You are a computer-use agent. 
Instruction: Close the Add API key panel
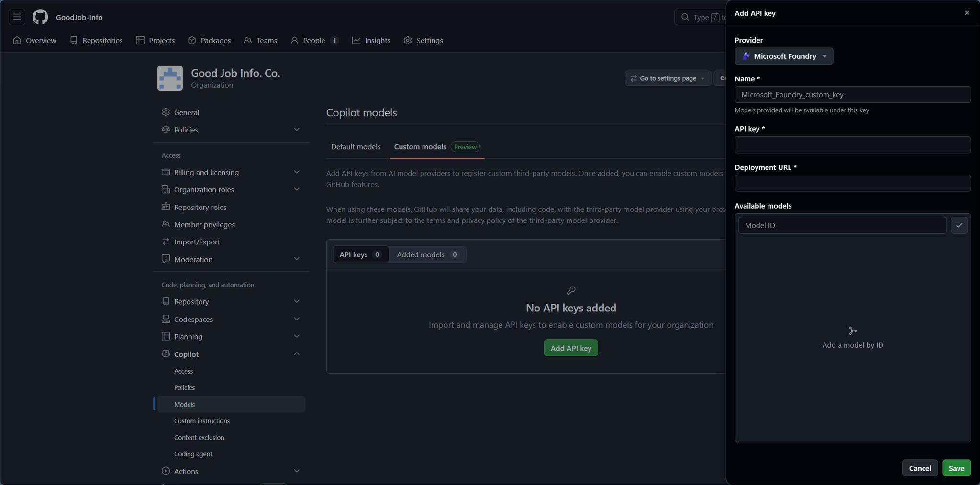tap(967, 13)
